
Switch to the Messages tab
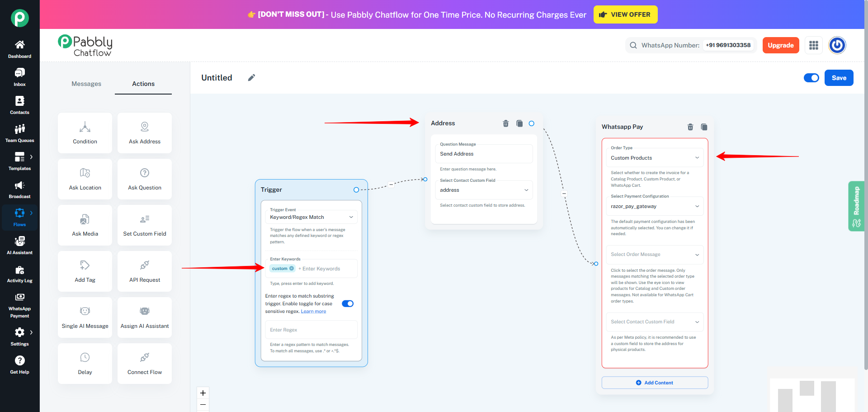[x=86, y=84]
